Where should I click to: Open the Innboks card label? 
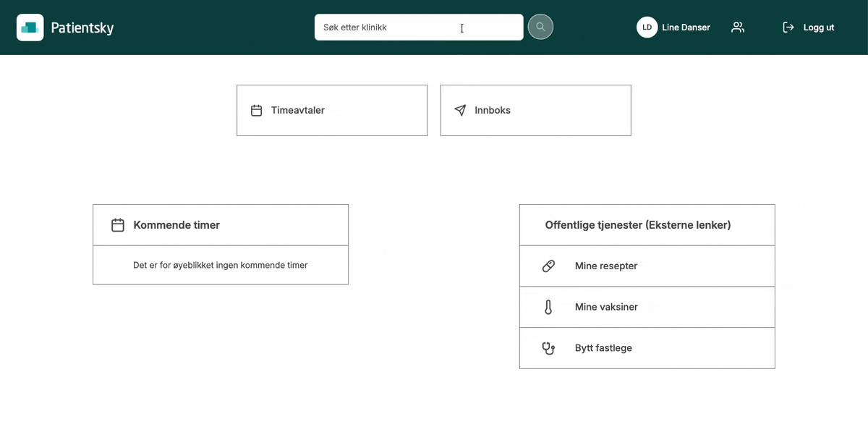493,111
